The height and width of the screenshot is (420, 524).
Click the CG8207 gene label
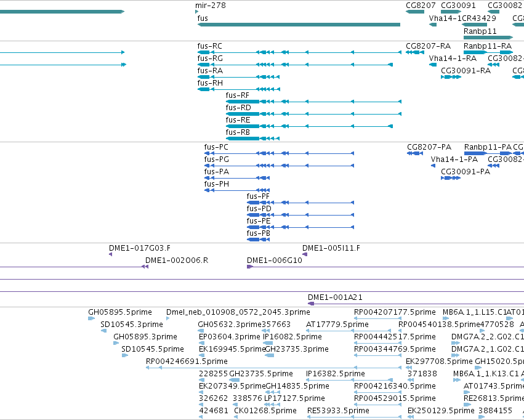click(x=421, y=6)
